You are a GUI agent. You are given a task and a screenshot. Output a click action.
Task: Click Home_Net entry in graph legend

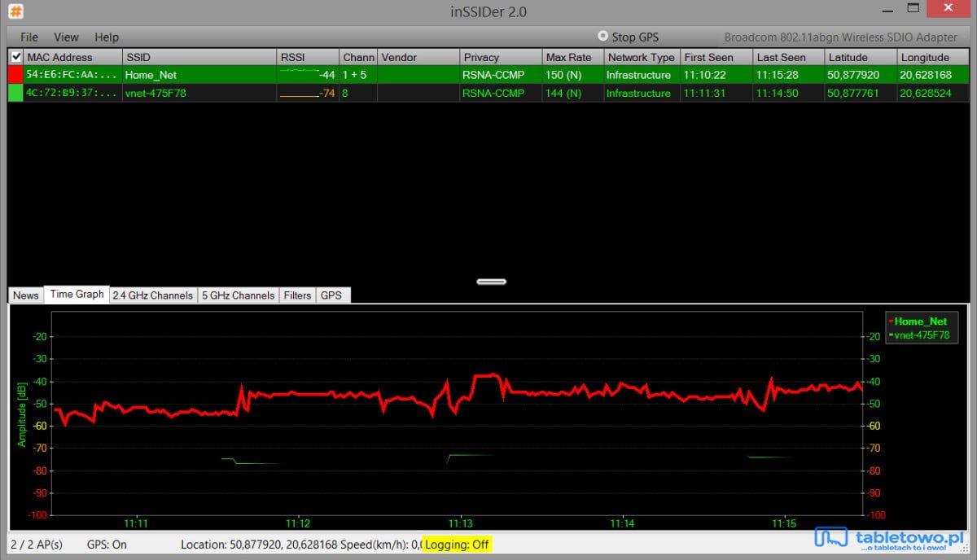(921, 322)
